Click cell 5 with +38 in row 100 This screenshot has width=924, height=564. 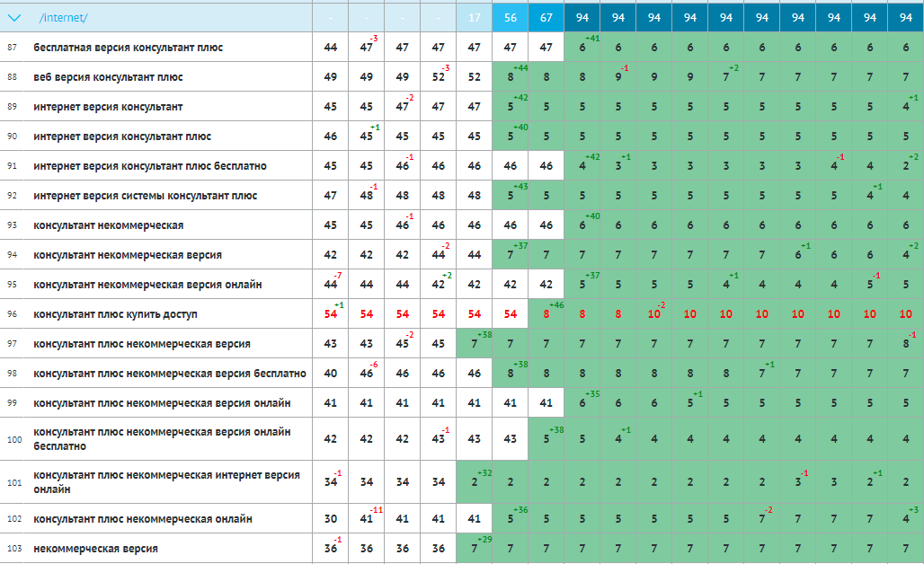(546, 439)
